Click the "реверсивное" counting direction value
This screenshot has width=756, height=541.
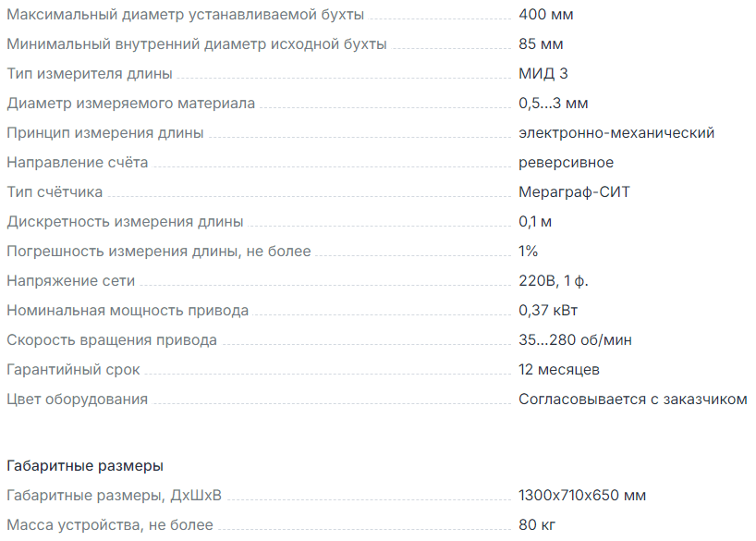click(x=566, y=163)
